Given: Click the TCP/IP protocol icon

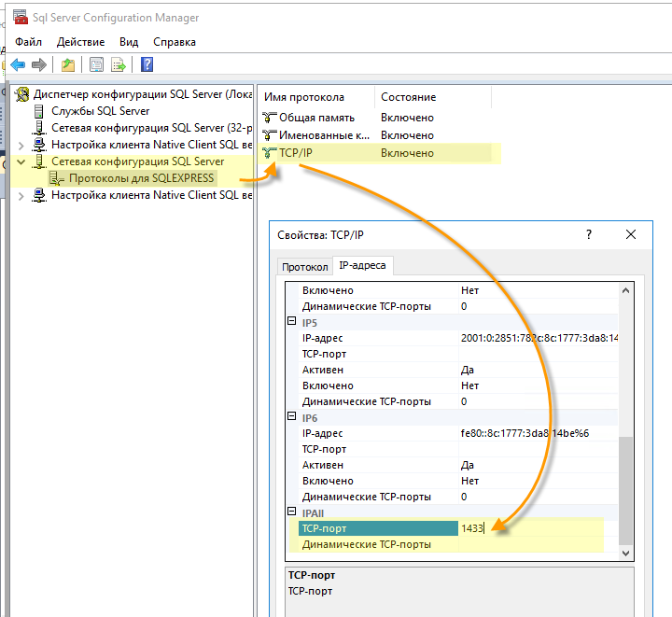Looking at the screenshot, I should point(270,153).
